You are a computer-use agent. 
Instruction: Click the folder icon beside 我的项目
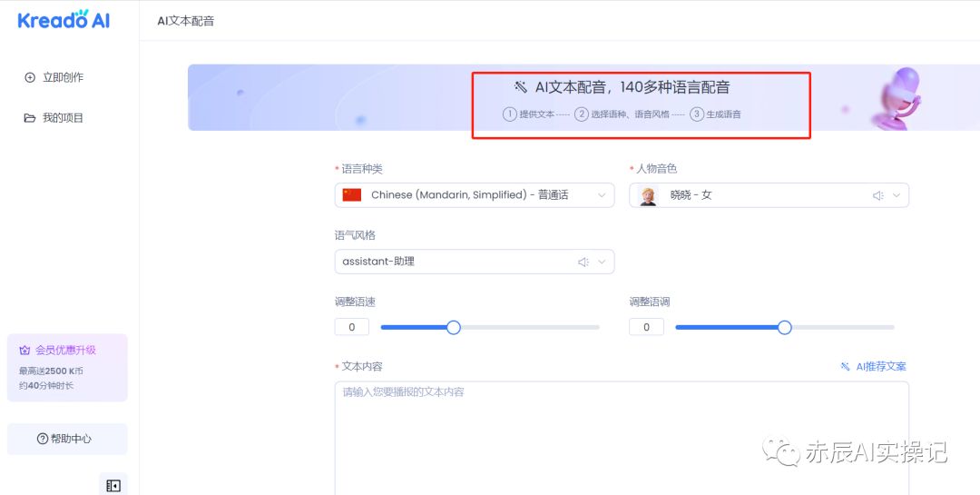point(29,118)
